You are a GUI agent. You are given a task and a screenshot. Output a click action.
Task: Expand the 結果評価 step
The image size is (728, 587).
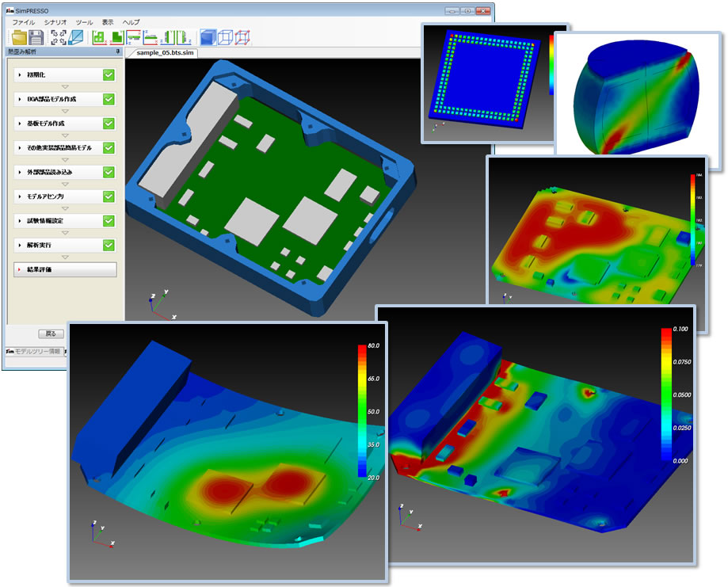tap(20, 270)
